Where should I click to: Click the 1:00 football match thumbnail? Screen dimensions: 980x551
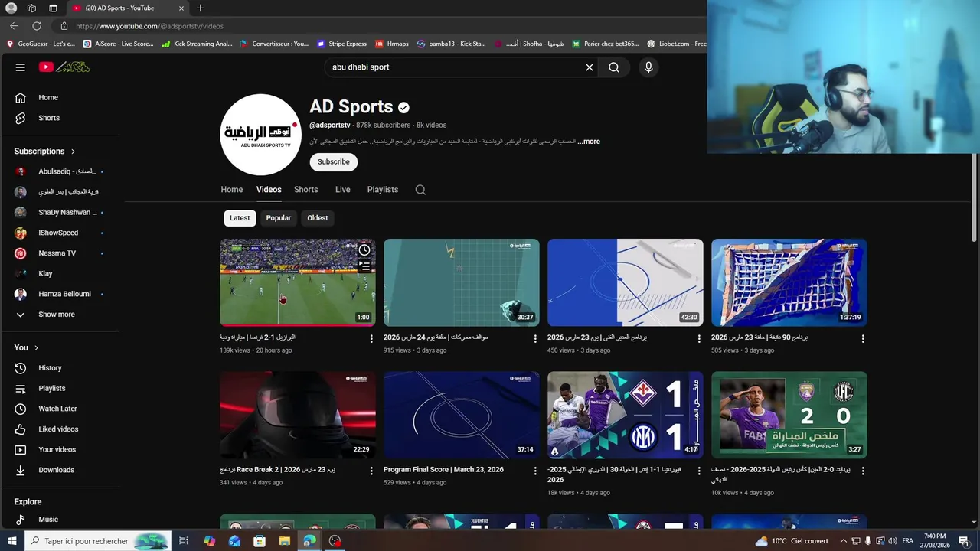click(x=298, y=282)
